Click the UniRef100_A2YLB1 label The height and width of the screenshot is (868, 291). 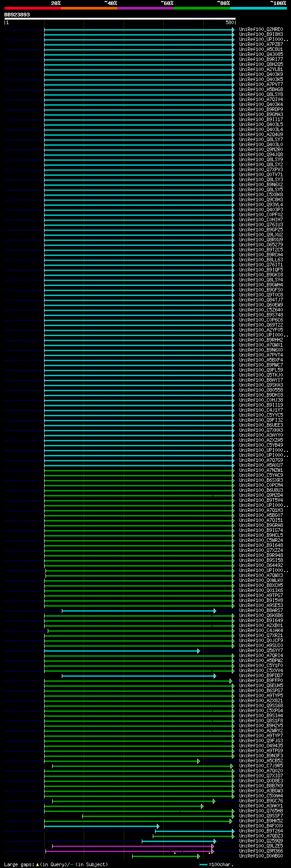(x=261, y=70)
